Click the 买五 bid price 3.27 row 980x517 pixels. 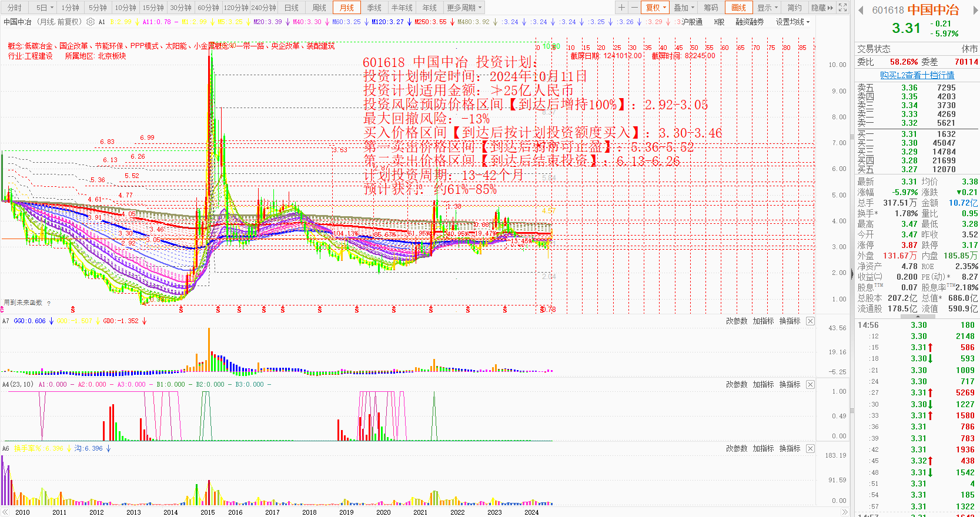click(917, 169)
